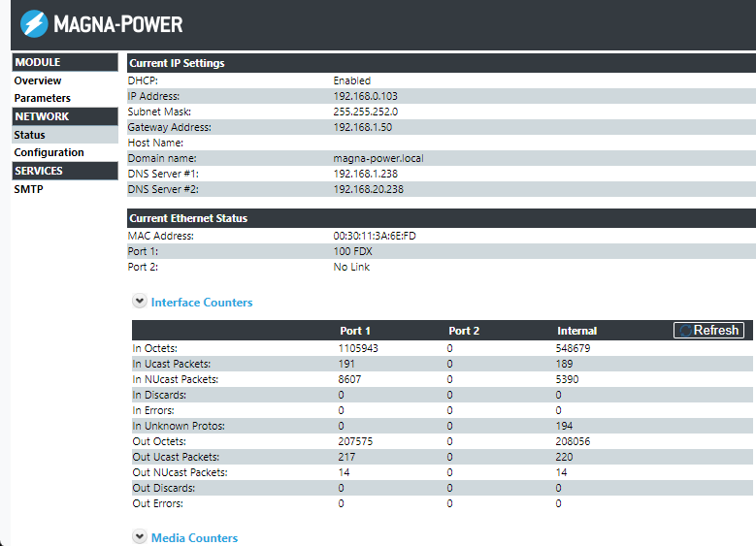Select DHCP value Enabled
Image resolution: width=756 pixels, height=546 pixels.
tap(352, 80)
